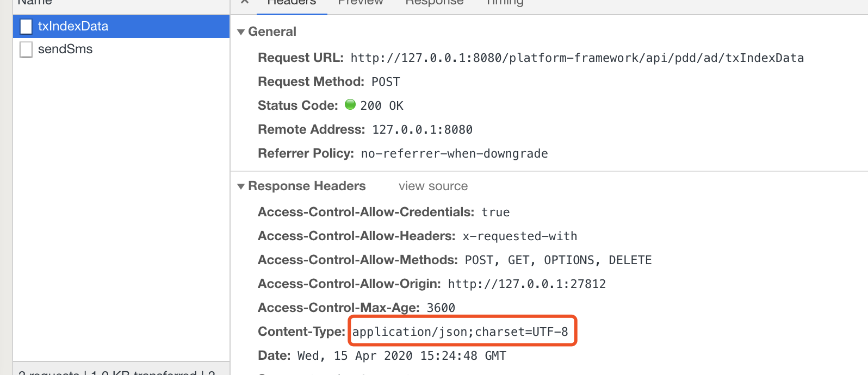Collapse the Response Headers section
Viewport: 868px width, 375px height.
coord(241,186)
